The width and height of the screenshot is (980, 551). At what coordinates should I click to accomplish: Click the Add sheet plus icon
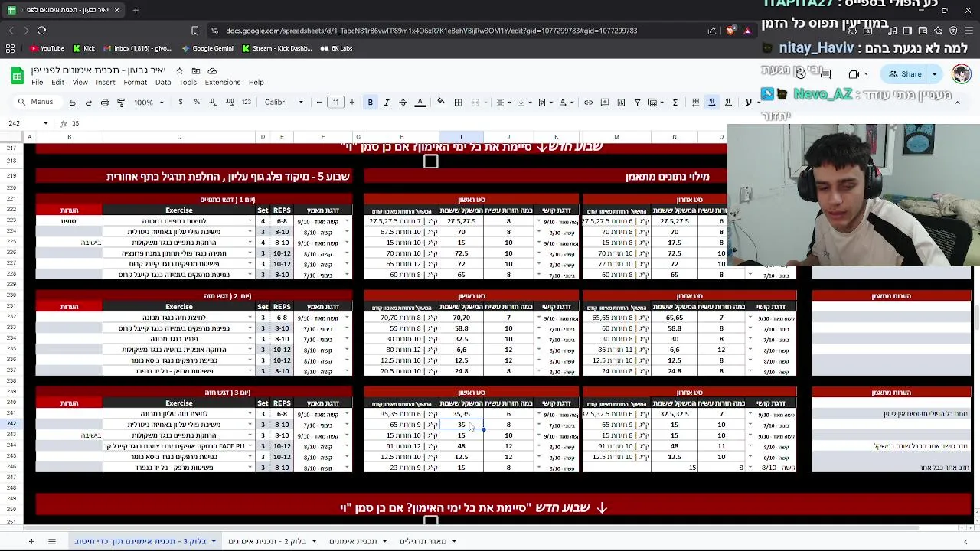(x=31, y=541)
